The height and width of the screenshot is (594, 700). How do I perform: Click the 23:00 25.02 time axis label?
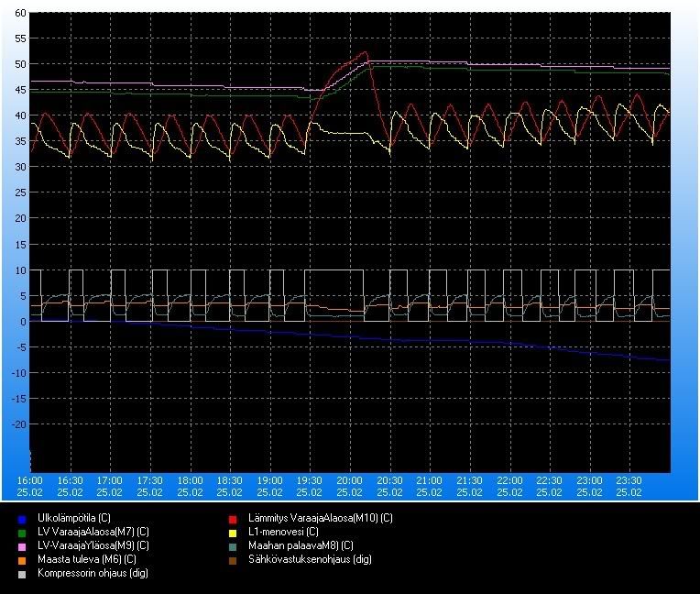coord(589,487)
